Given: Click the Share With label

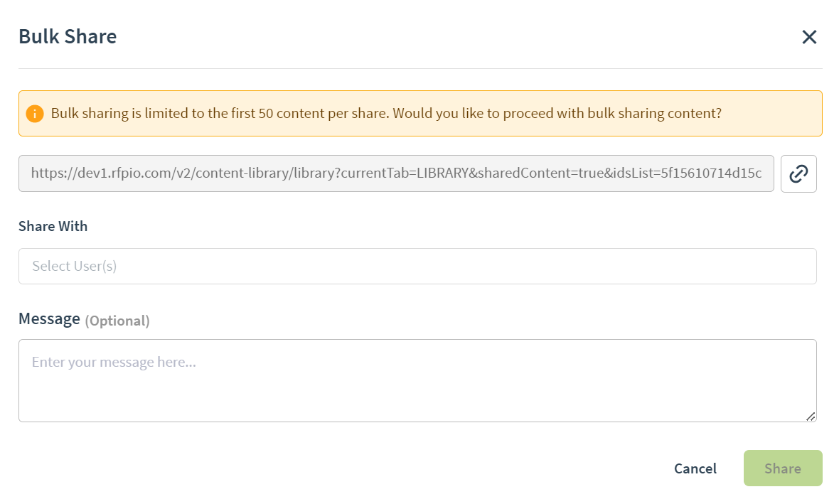Looking at the screenshot, I should [53, 226].
